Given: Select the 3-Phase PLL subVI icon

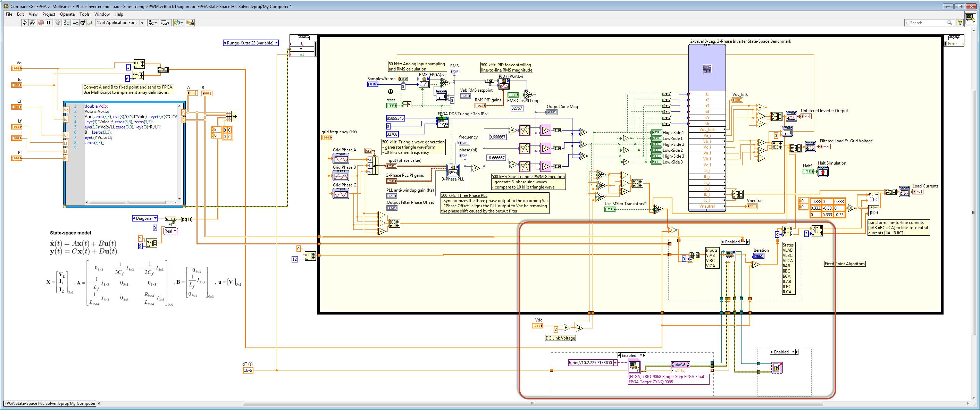Looking at the screenshot, I should click(x=453, y=170).
